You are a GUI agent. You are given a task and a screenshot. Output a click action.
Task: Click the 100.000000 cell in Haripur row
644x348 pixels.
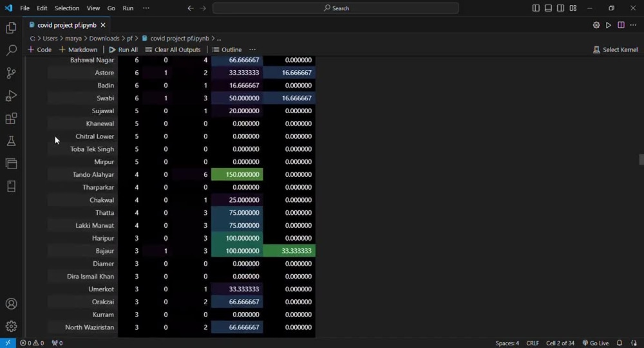click(237, 238)
